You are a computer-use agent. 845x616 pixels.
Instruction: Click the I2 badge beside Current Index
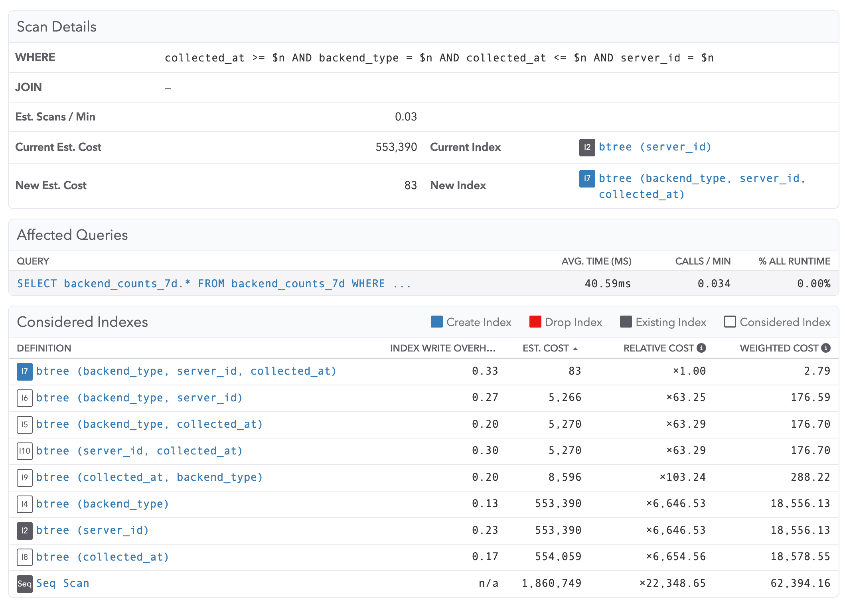[587, 147]
